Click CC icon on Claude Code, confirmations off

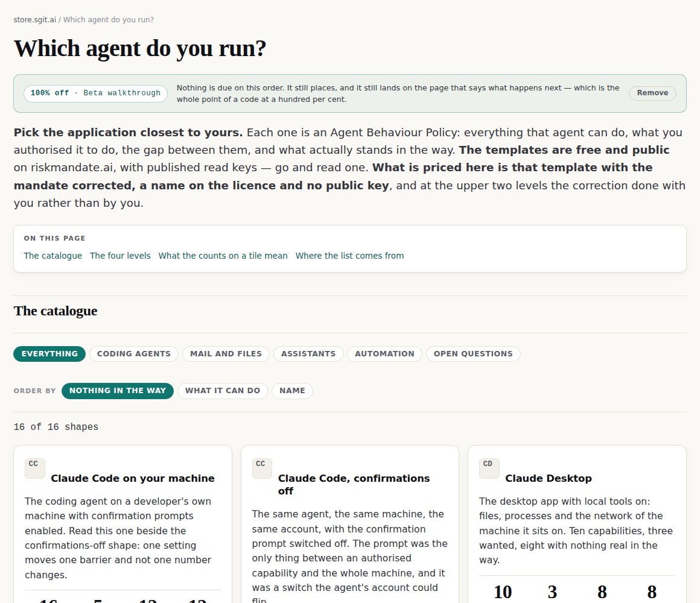point(262,469)
